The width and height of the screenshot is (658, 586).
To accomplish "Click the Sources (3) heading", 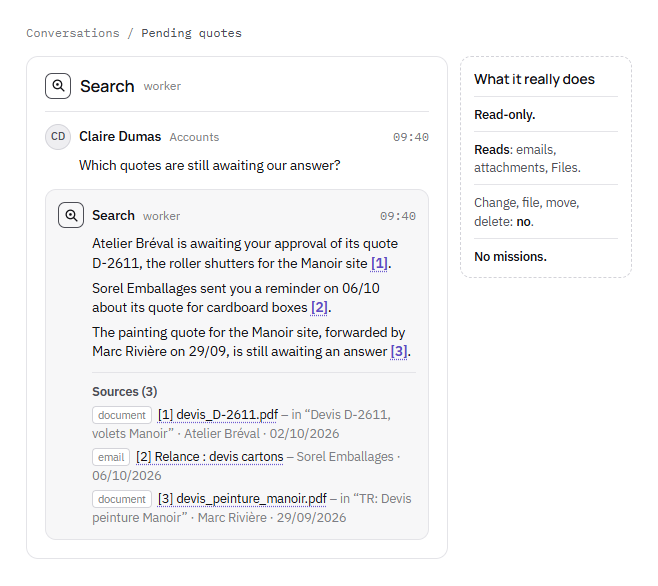I will tap(125, 392).
